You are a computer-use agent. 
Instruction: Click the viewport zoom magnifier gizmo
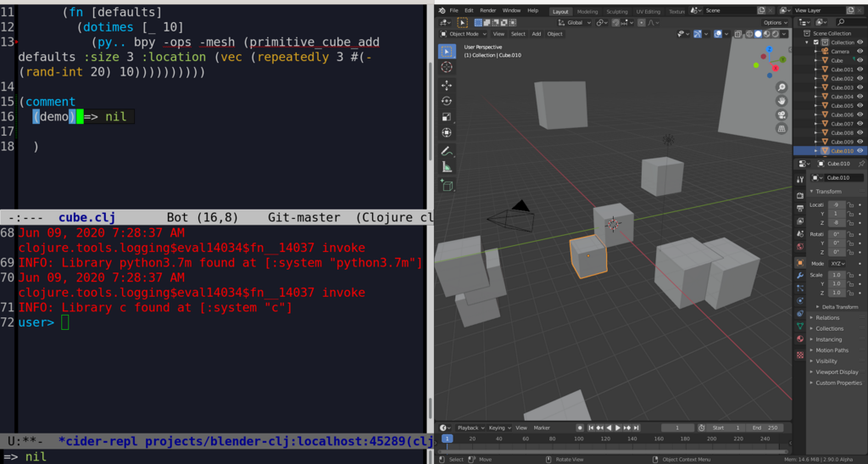[x=781, y=87]
